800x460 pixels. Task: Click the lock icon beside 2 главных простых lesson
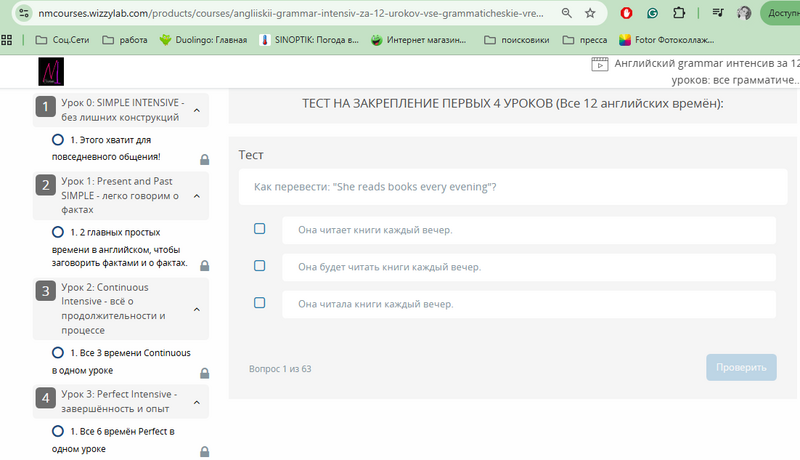coord(205,266)
